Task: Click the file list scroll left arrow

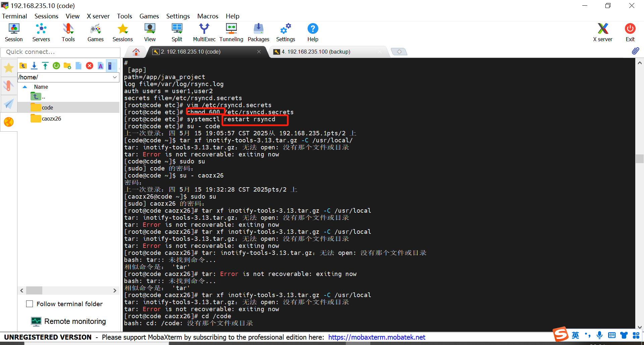Action: point(22,290)
